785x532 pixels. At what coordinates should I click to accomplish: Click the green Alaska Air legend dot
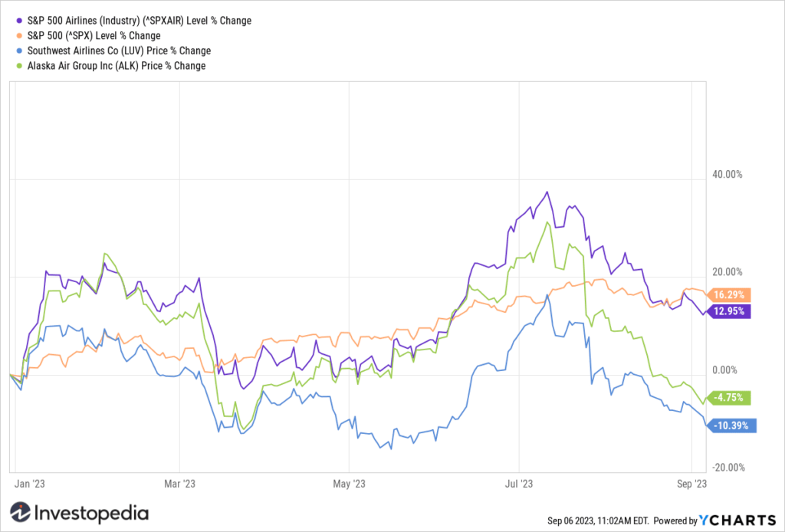[x=19, y=66]
